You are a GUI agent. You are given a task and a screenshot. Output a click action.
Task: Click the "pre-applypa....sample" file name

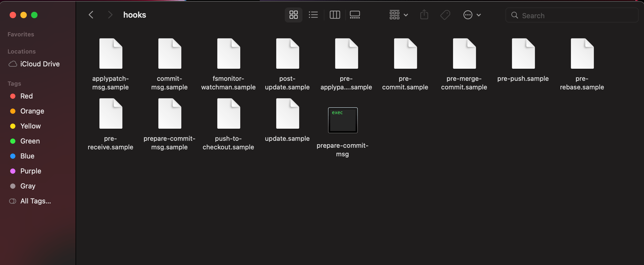coord(346,83)
